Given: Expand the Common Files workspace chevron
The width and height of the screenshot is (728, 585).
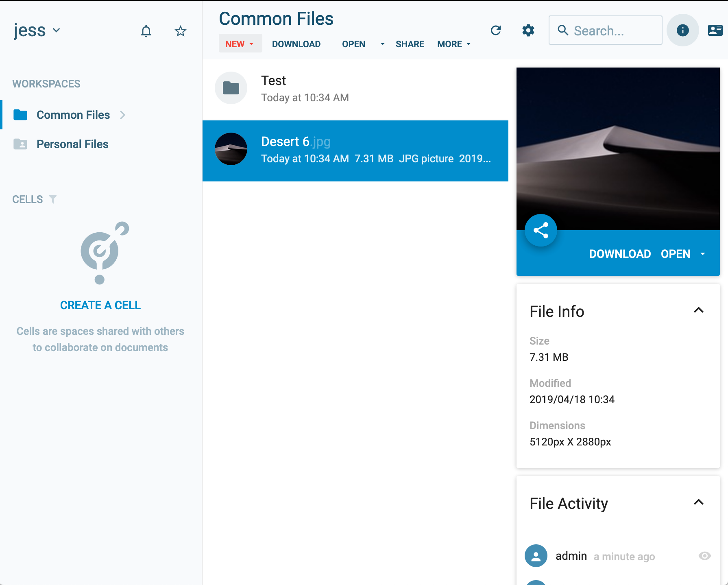Looking at the screenshot, I should click(x=122, y=115).
